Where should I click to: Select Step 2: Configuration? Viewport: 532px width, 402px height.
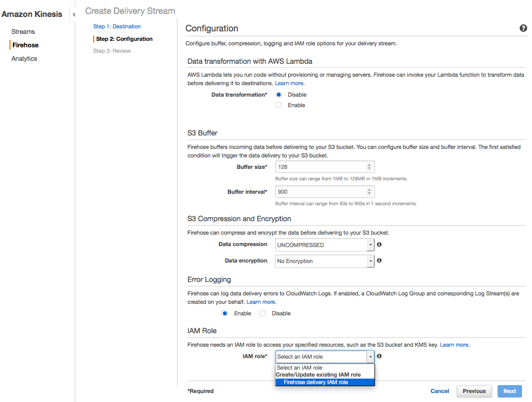pyautogui.click(x=124, y=39)
